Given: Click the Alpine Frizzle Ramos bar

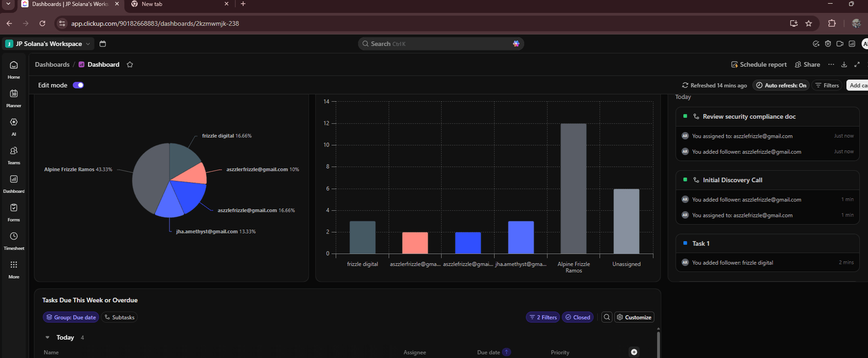Looking at the screenshot, I should [x=573, y=189].
